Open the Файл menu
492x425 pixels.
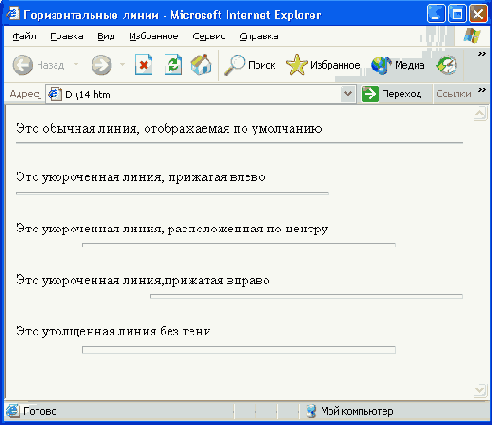pyautogui.click(x=24, y=36)
